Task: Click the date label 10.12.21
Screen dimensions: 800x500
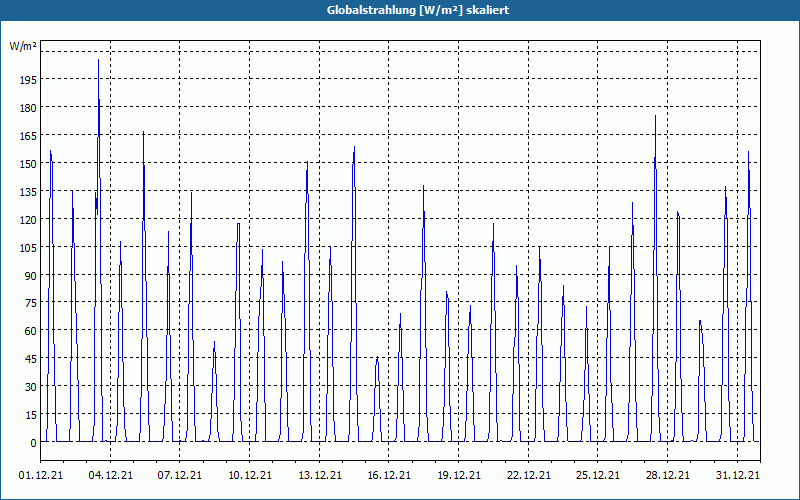Action: point(250,475)
